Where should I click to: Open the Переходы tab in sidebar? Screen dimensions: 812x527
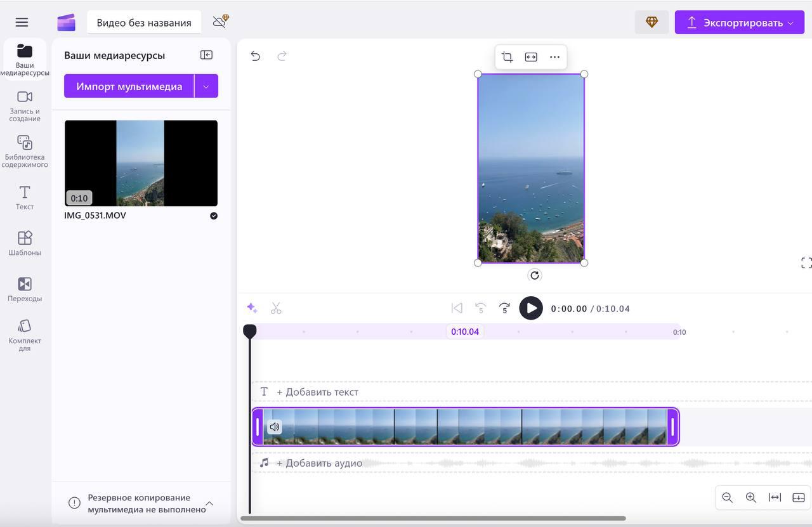click(25, 289)
